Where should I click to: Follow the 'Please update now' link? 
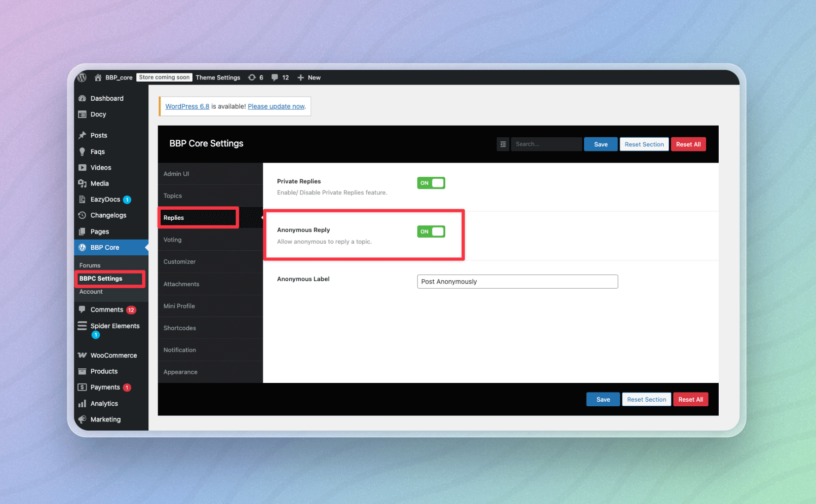[276, 106]
